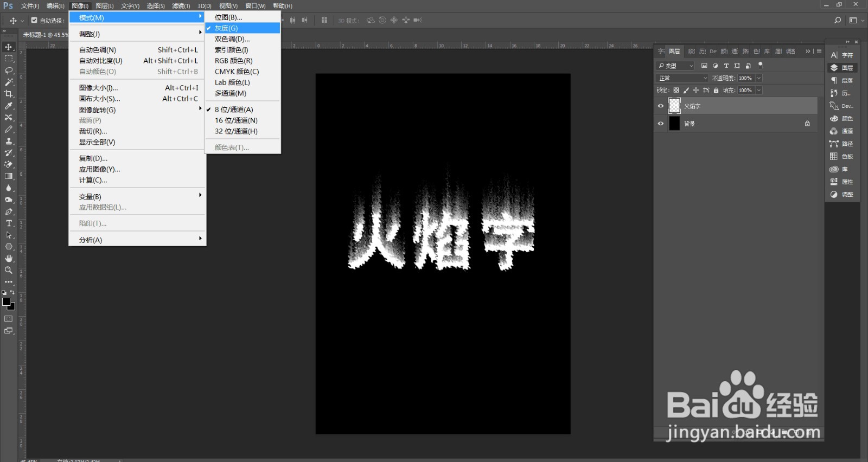Open the 不透明度 opacity dropdown arrow

point(759,78)
